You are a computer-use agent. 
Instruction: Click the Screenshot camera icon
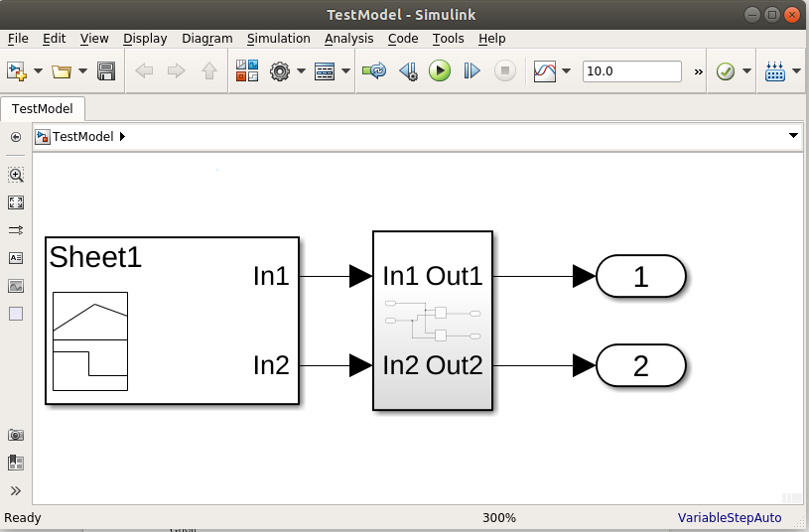click(16, 435)
